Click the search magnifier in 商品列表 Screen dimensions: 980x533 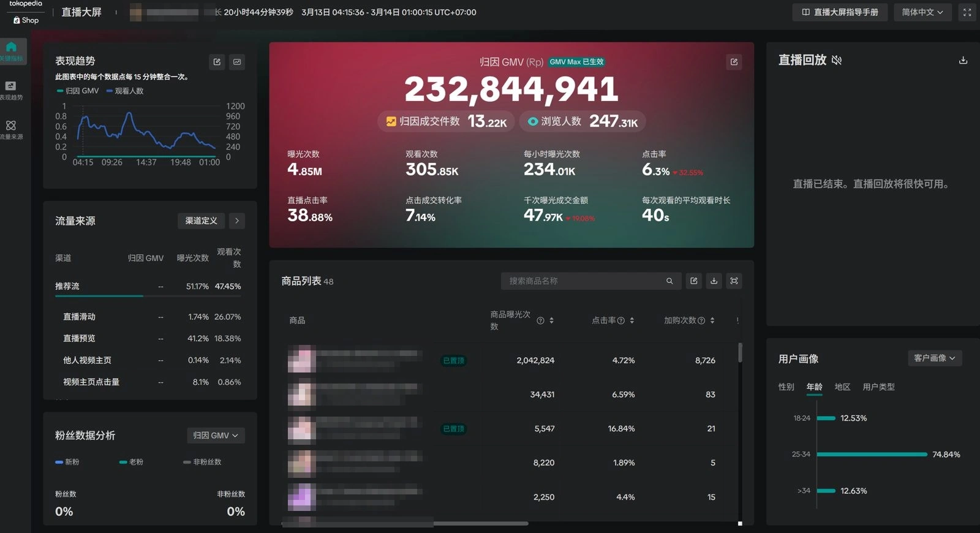coord(669,281)
